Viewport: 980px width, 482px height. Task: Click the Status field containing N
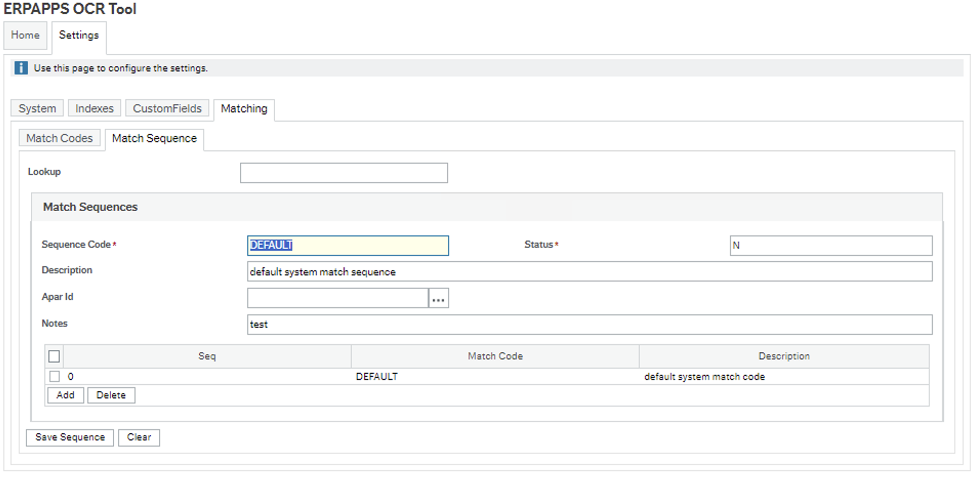tap(831, 246)
